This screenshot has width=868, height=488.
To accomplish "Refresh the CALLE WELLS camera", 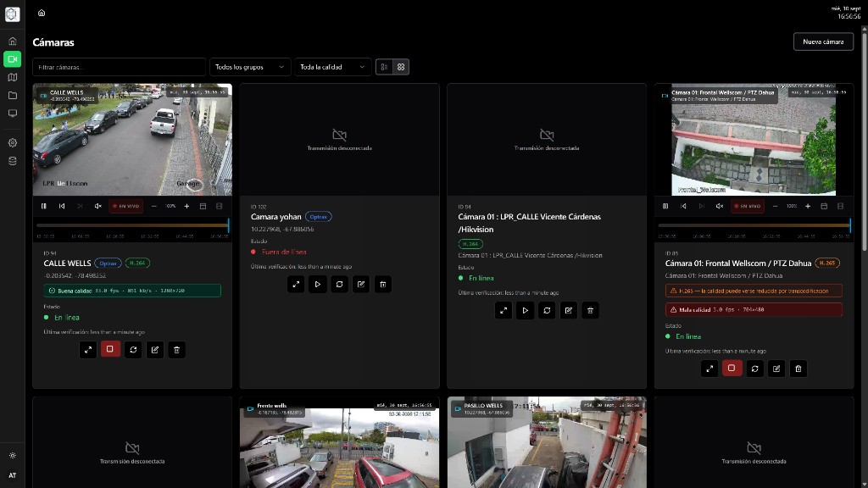I will pyautogui.click(x=133, y=350).
